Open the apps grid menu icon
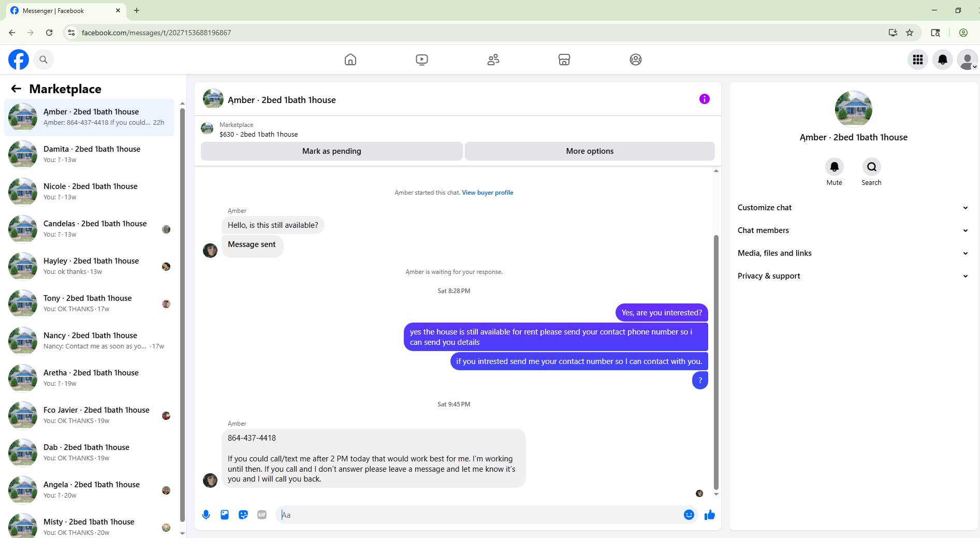 (918, 60)
